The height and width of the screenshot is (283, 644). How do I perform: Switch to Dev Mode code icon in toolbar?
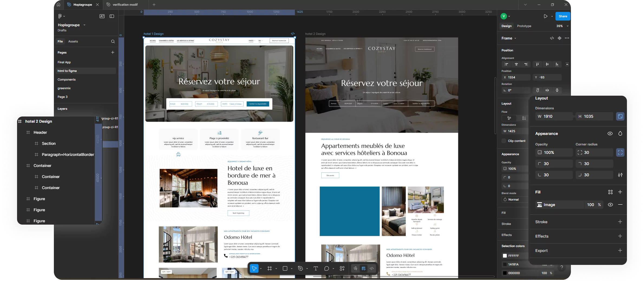tap(372, 268)
